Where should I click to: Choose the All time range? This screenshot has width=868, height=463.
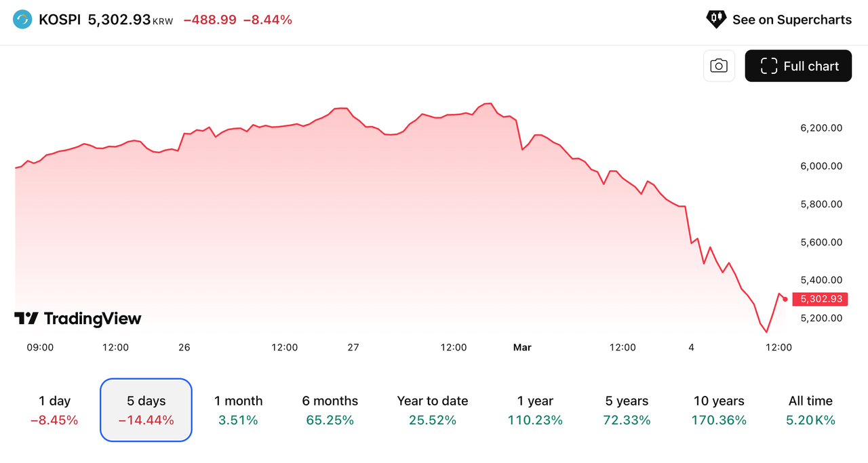pos(810,409)
